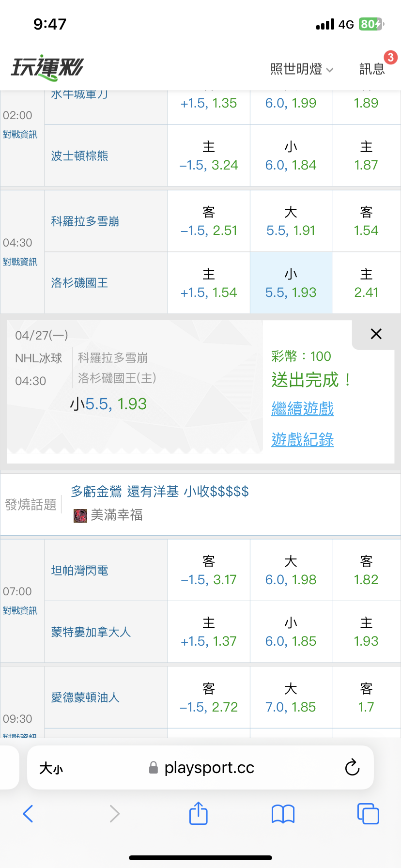Open the 大小 text size menu
Image resolution: width=401 pixels, height=868 pixels.
pyautogui.click(x=51, y=768)
